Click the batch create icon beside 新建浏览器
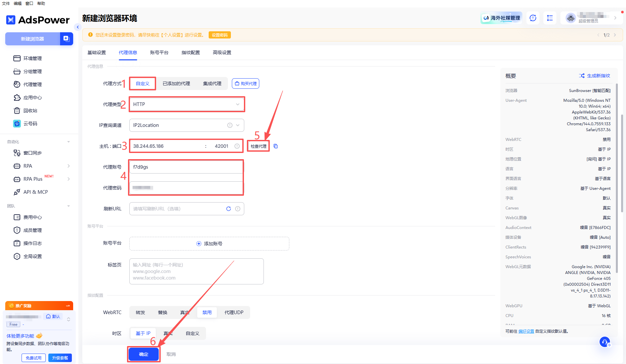 click(x=66, y=39)
